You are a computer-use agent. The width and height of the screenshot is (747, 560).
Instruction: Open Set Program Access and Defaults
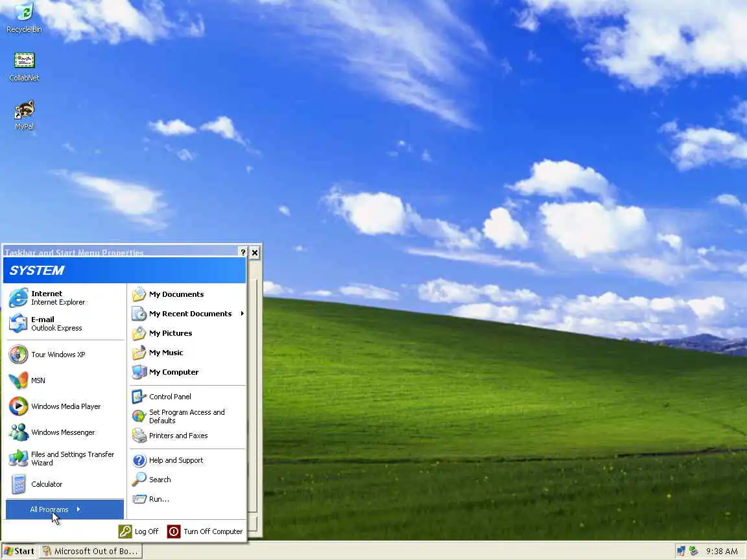[187, 416]
